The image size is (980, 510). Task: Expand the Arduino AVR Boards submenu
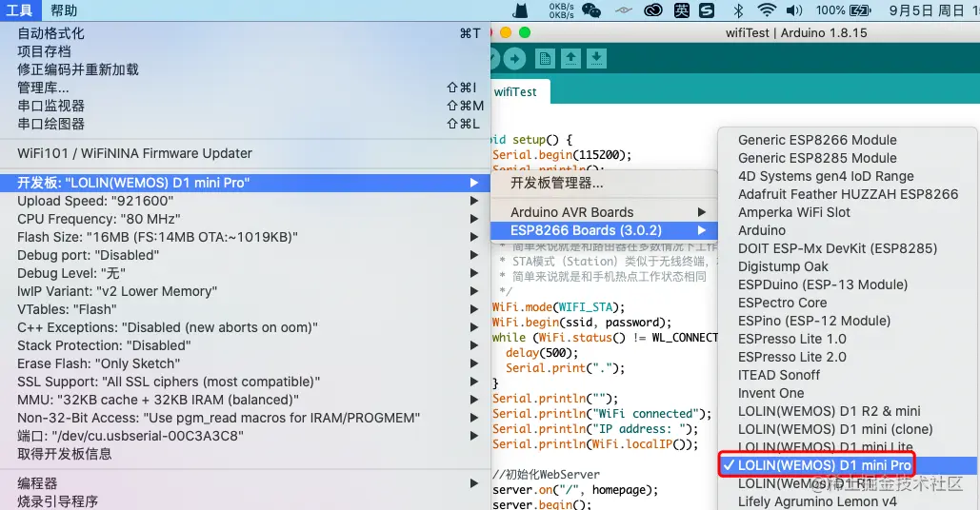tap(604, 212)
